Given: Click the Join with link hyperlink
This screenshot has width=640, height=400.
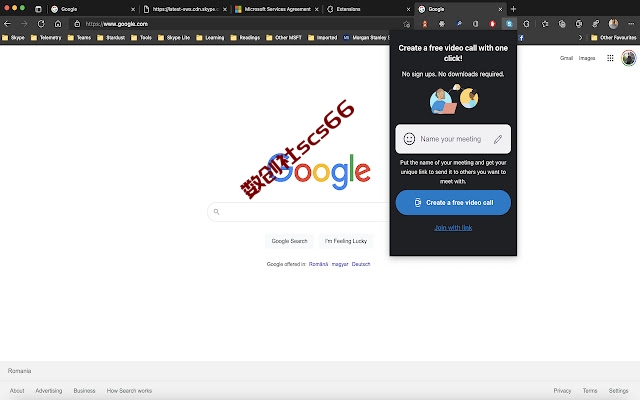Looking at the screenshot, I should [x=453, y=228].
